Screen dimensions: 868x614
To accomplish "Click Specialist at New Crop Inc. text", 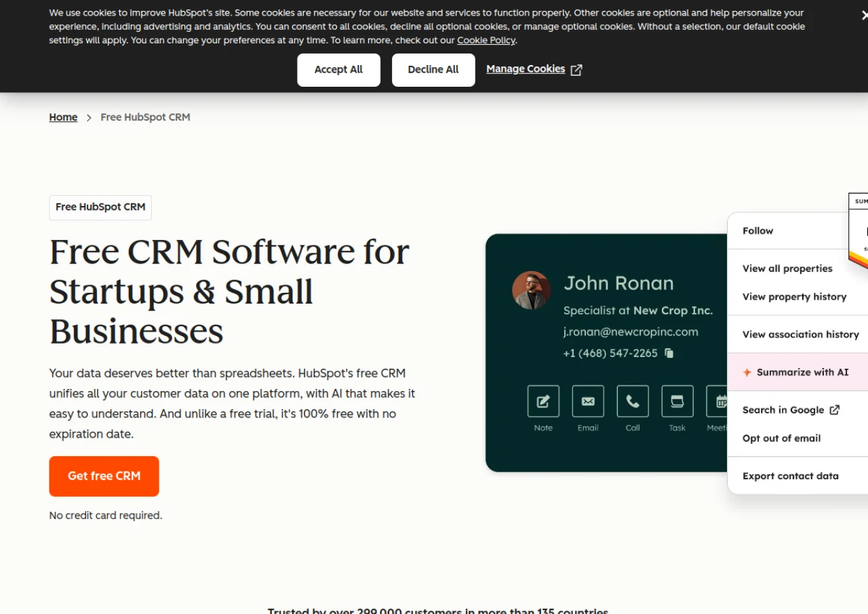I will coord(638,310).
